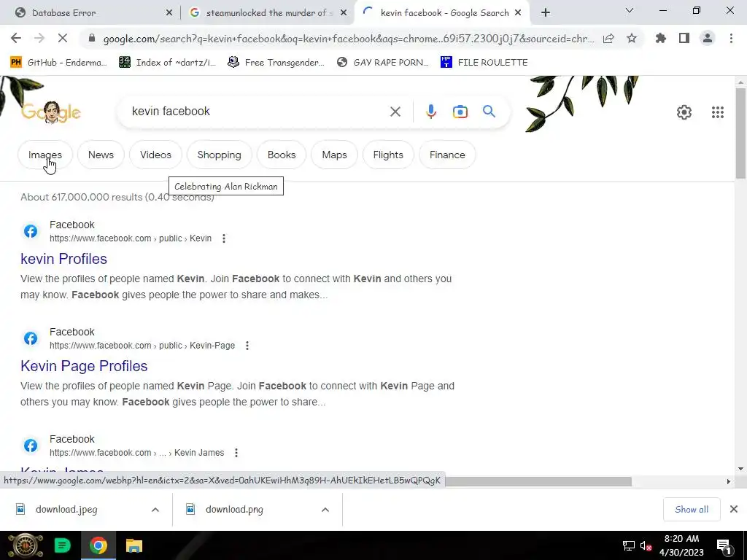
Task: Click the Google search input field
Action: click(258, 112)
